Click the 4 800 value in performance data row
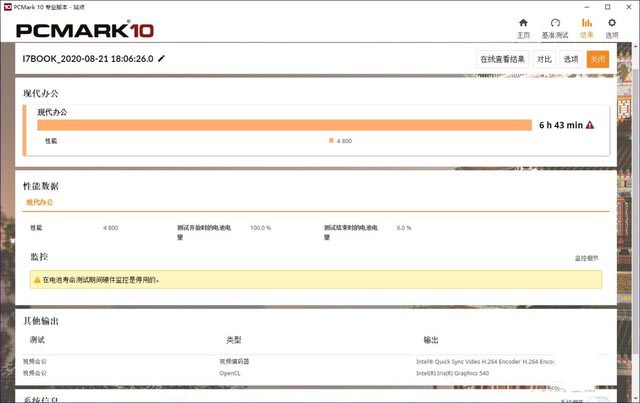 point(111,228)
